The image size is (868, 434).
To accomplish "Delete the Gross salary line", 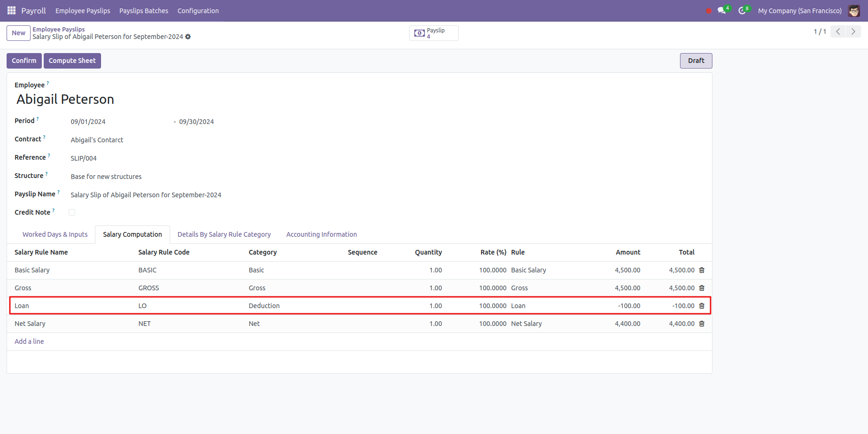I will 702,288.
